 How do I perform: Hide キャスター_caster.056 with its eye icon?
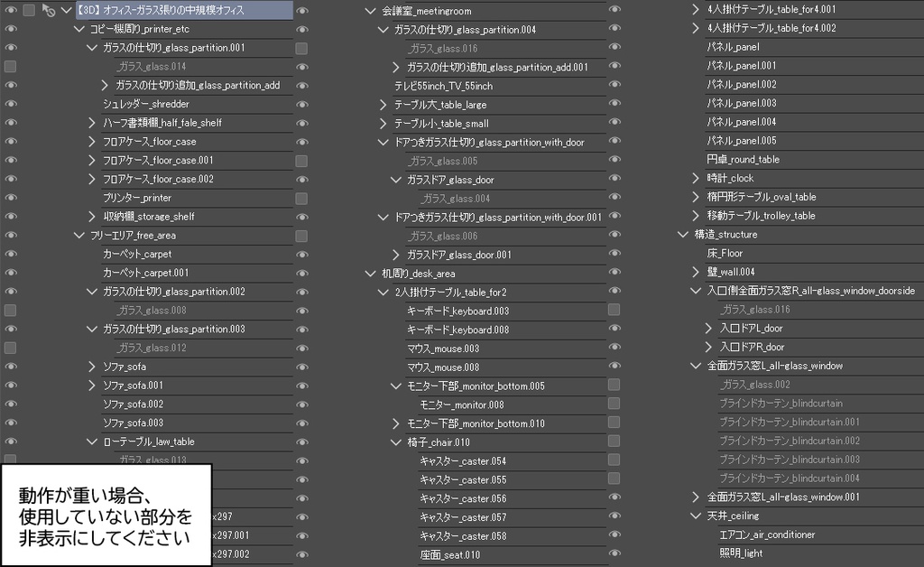301,498
